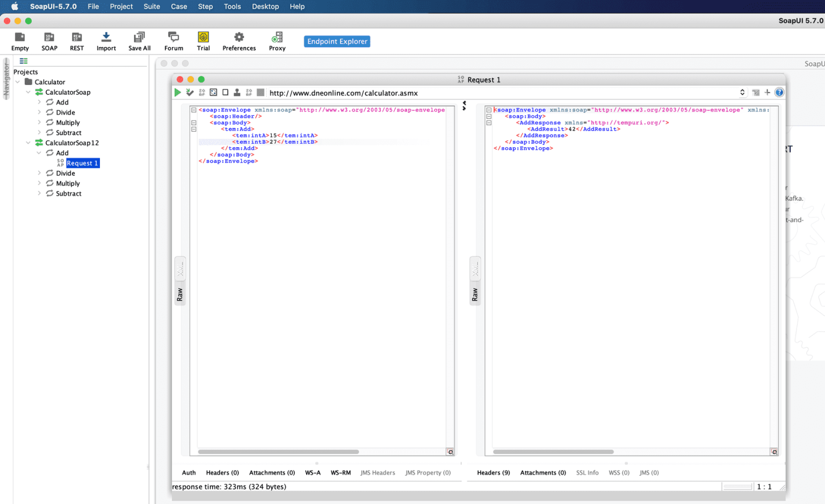The width and height of the screenshot is (825, 504).
Task: Click the Import toolbar icon
Action: [106, 41]
